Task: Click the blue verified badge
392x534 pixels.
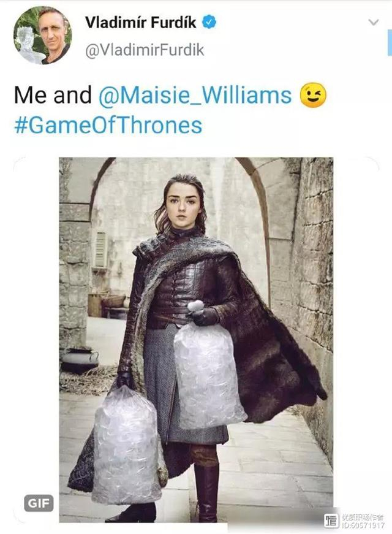Action: [x=209, y=23]
